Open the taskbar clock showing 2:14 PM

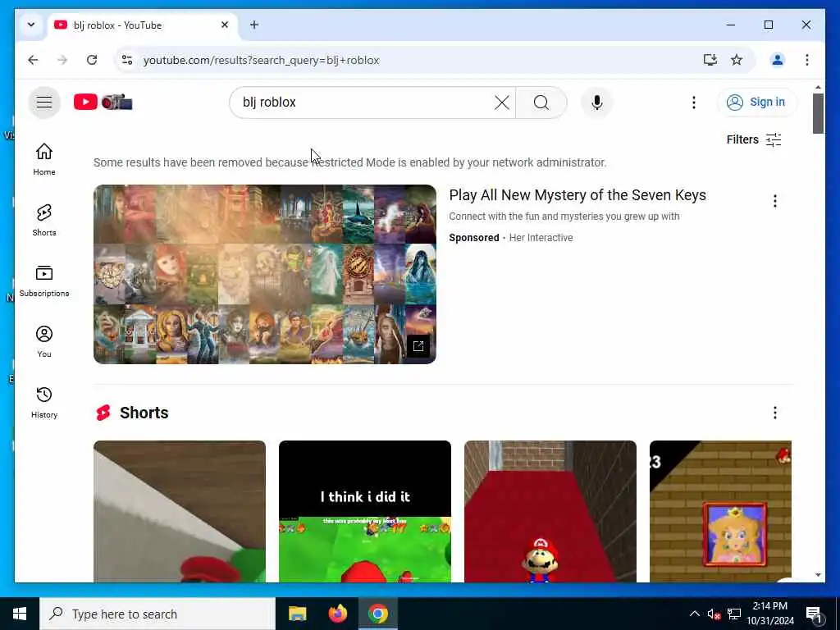769,614
